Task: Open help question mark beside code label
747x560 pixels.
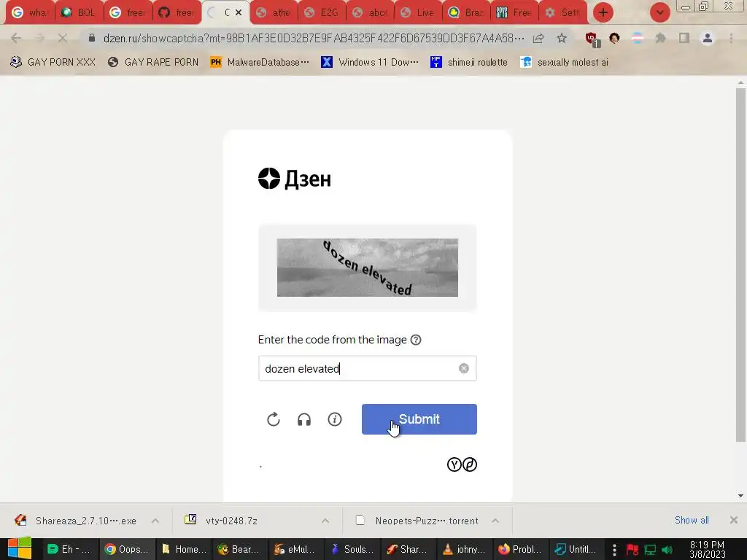Action: click(x=416, y=340)
